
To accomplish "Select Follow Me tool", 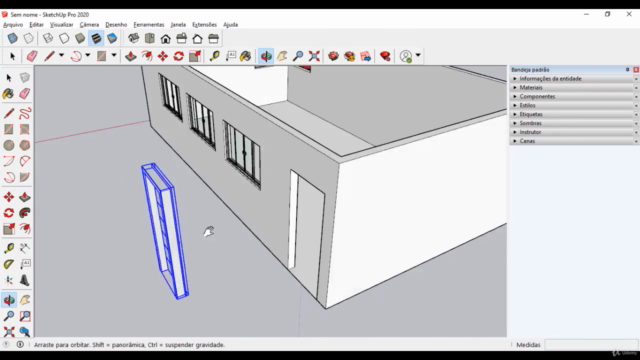I will pyautogui.click(x=24, y=213).
